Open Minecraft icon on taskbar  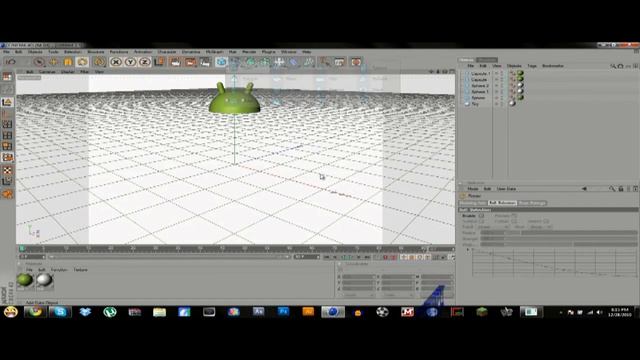pyautogui.click(x=482, y=312)
